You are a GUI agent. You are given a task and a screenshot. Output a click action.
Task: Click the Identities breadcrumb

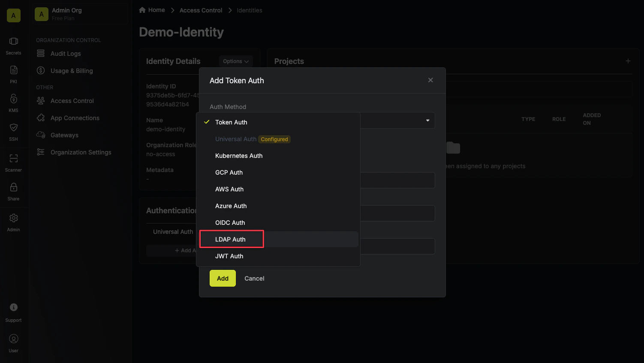250,10
